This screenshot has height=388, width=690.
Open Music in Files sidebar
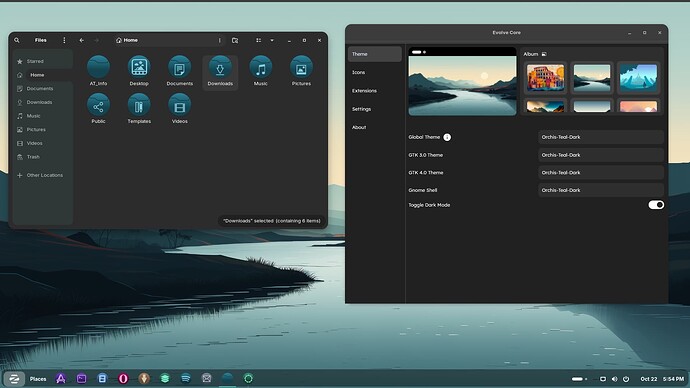coord(43,116)
